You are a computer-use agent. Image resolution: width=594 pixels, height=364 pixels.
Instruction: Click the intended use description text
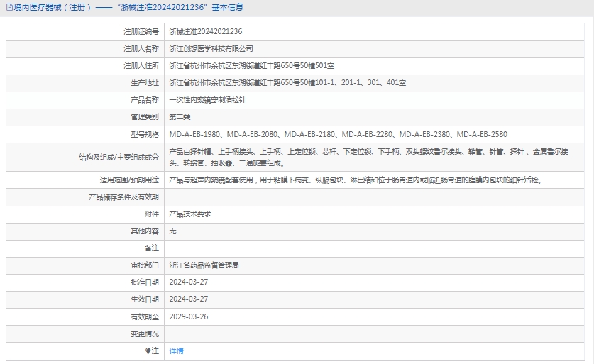(355, 180)
